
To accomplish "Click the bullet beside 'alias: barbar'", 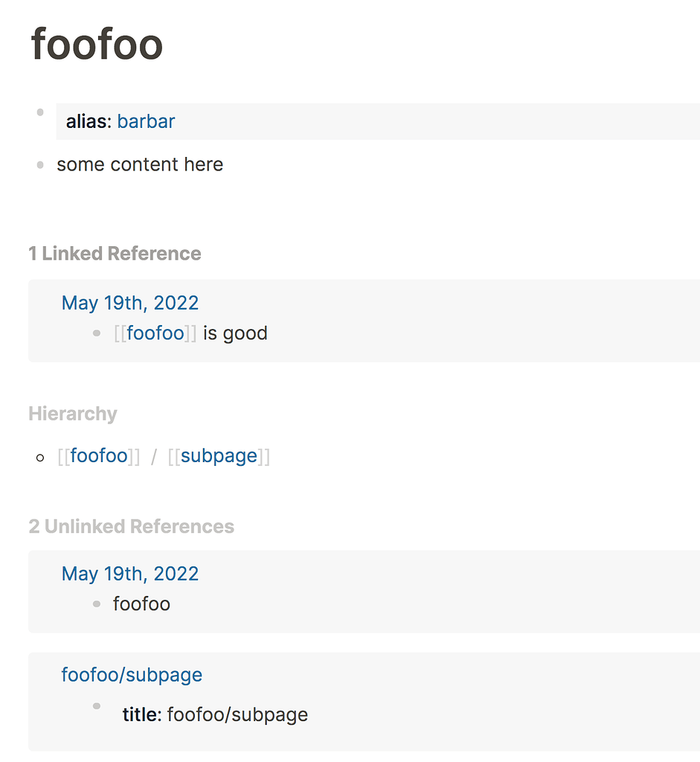I will (x=39, y=112).
